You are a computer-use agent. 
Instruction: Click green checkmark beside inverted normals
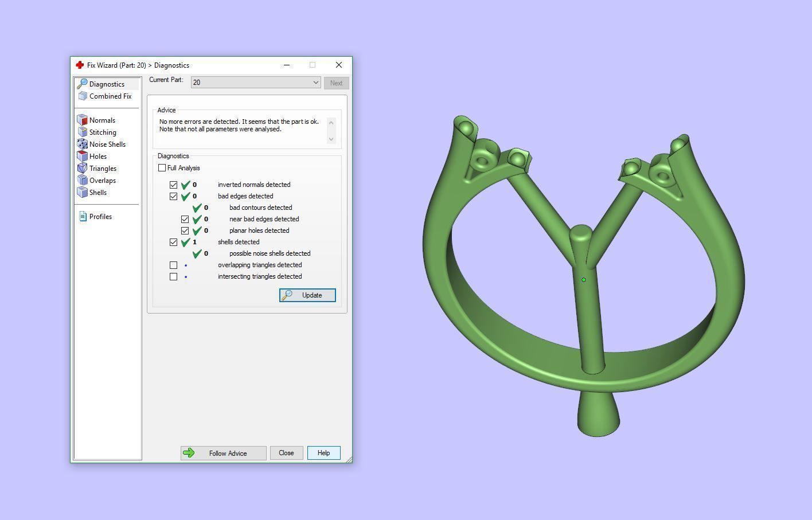185,185
